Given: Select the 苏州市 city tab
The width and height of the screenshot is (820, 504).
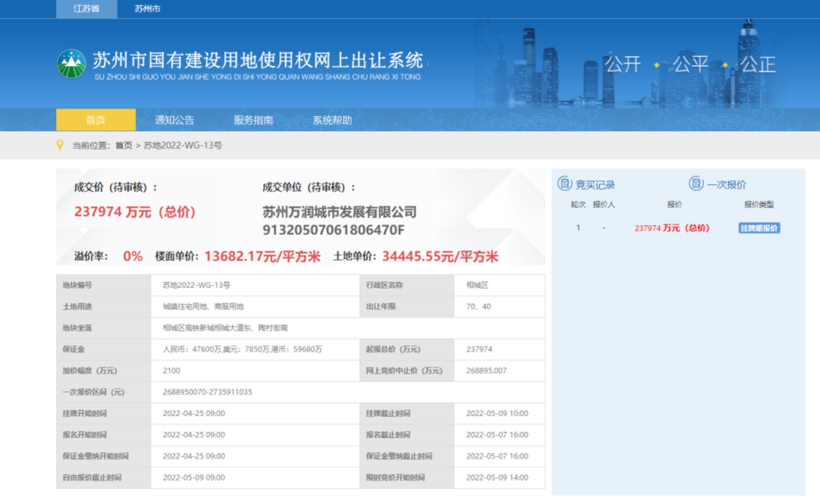Looking at the screenshot, I should (147, 9).
